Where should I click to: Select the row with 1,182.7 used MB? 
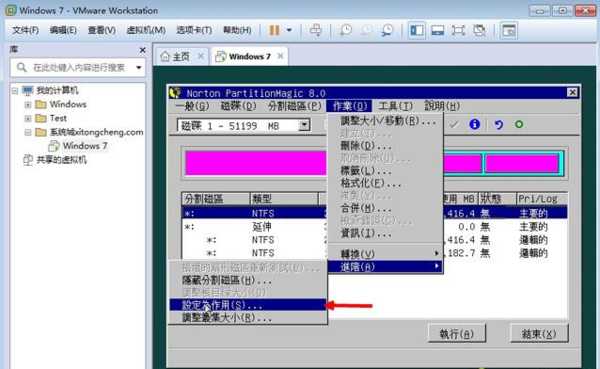[x=374, y=253]
